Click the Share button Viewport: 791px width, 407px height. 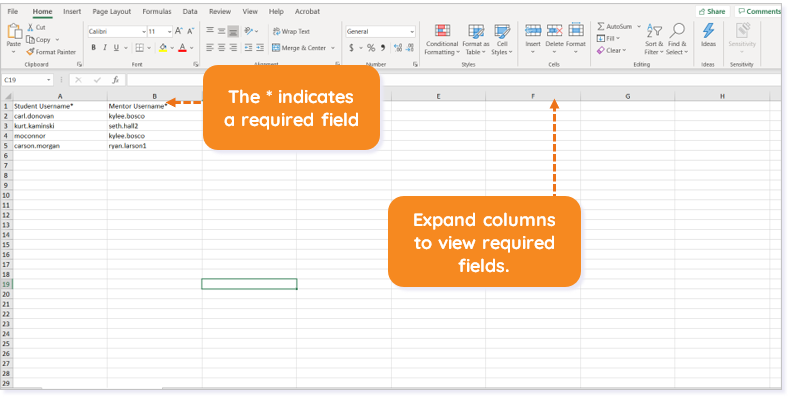click(712, 11)
